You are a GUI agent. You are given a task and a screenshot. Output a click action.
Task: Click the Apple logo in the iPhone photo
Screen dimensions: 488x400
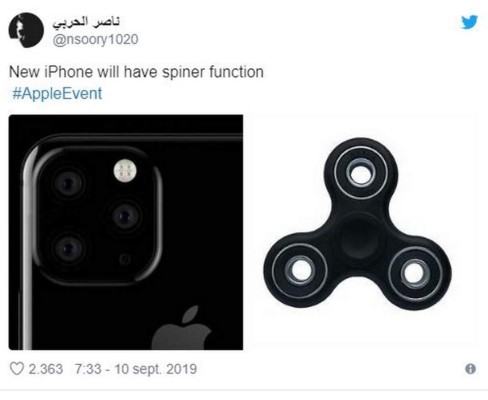182,328
